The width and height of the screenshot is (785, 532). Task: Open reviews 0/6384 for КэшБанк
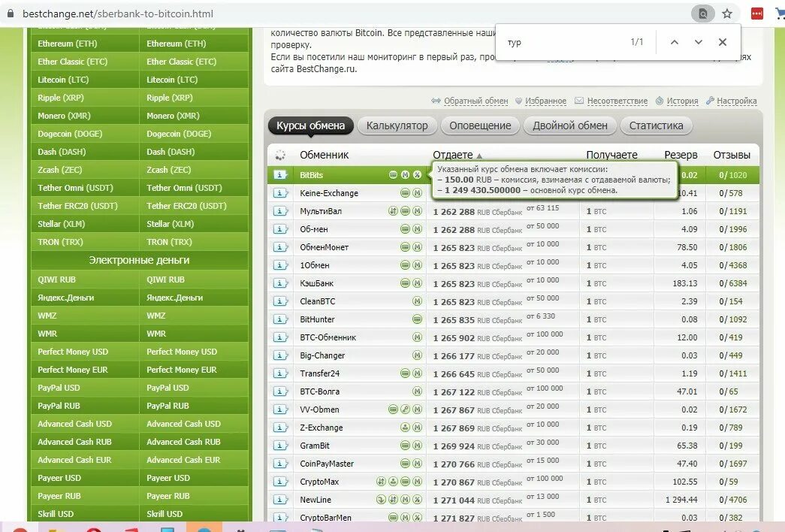pyautogui.click(x=733, y=283)
